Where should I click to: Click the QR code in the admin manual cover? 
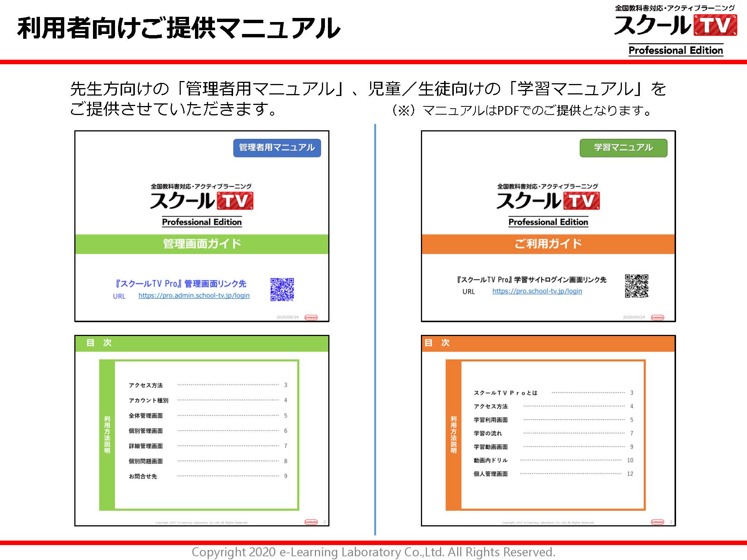coord(282,289)
